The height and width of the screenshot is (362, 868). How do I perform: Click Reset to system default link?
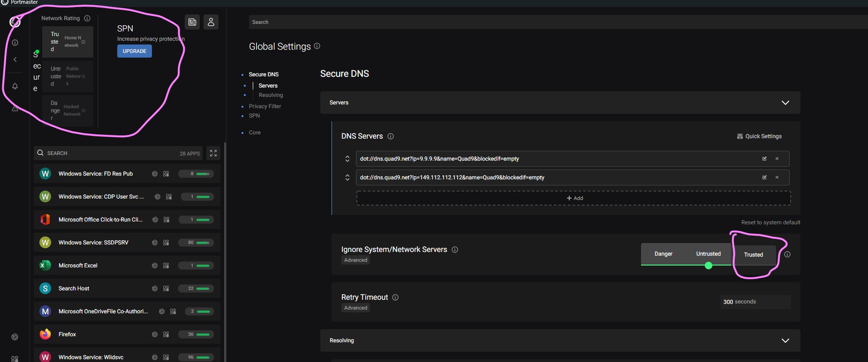pyautogui.click(x=771, y=222)
